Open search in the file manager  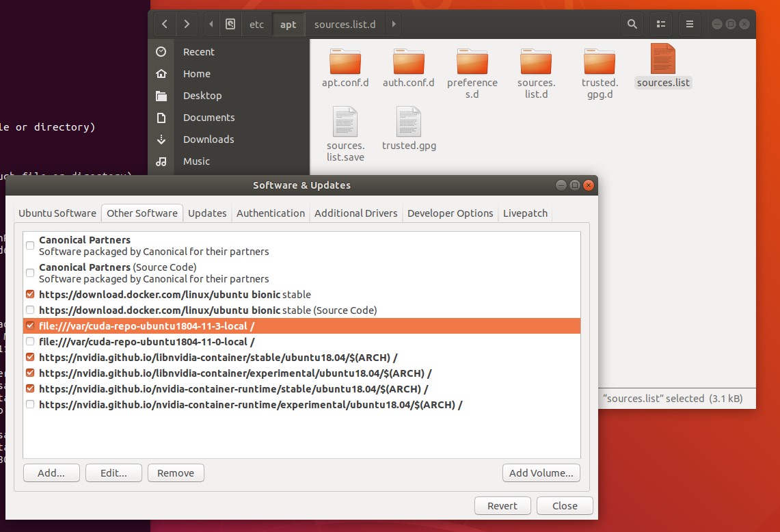(632, 24)
